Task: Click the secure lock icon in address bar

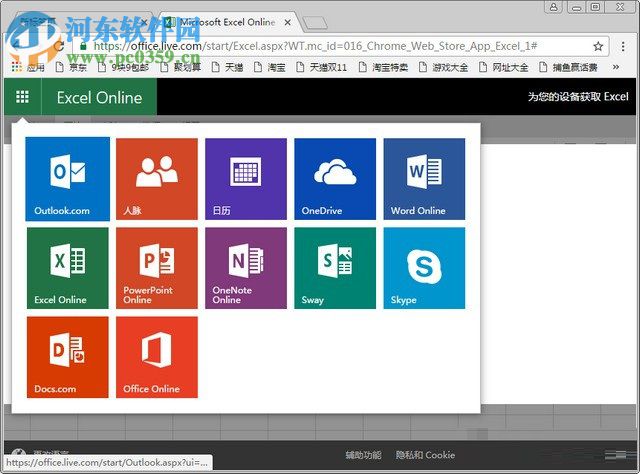Action: 83,46
